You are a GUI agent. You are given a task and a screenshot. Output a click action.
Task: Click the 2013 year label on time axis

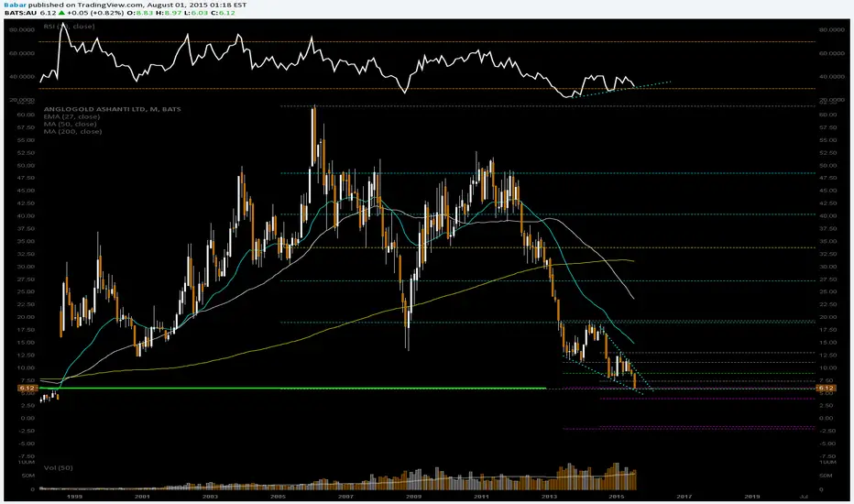click(x=549, y=497)
